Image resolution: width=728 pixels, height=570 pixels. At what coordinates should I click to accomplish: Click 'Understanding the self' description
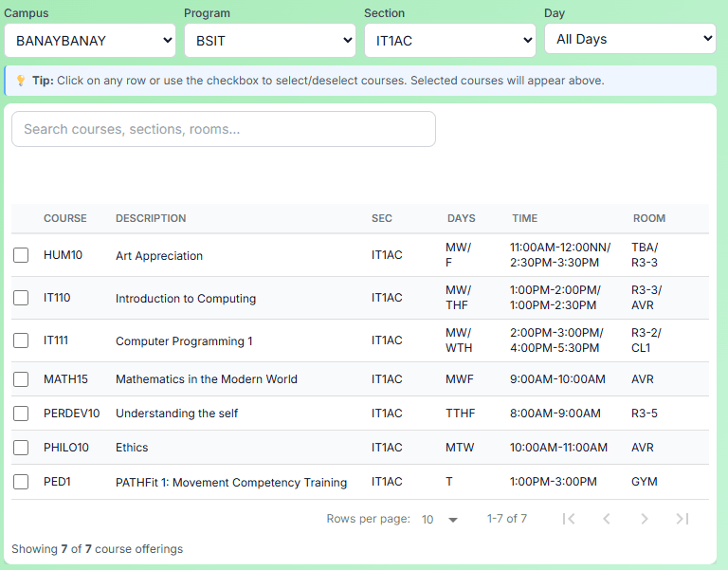tap(176, 414)
